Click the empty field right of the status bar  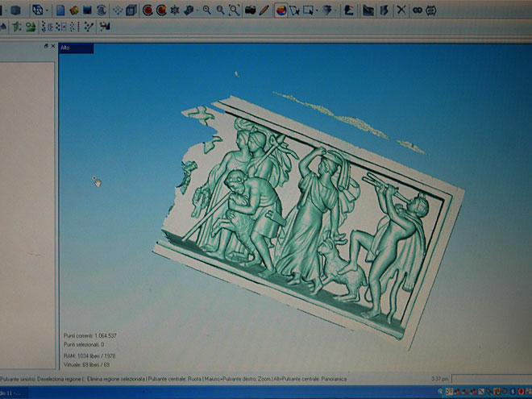(492, 379)
